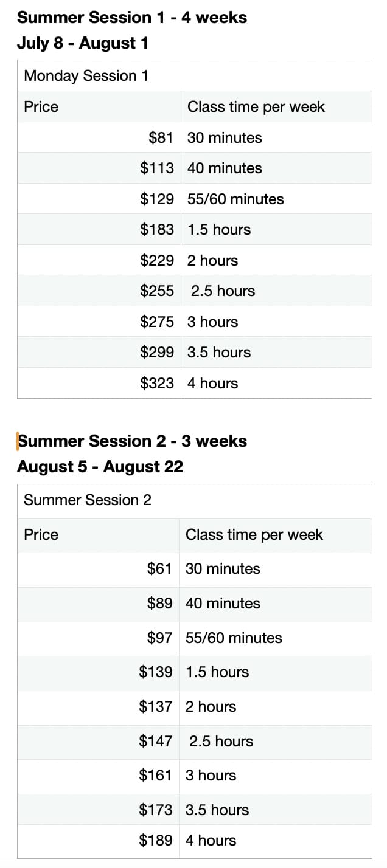Click the 40 minutes cell beside $89
The height and width of the screenshot is (868, 387).
tap(276, 604)
